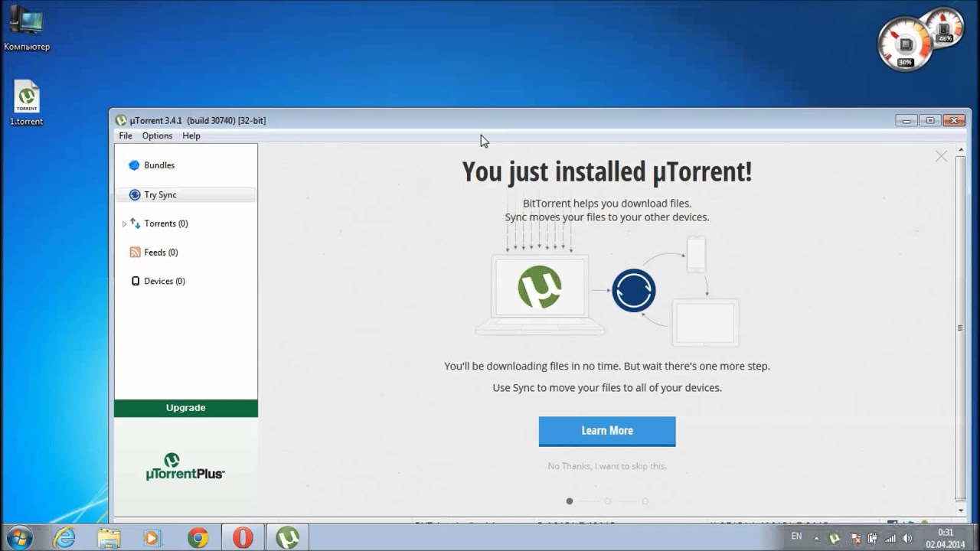Open the Windows Start menu
Screen dimensions: 980x551
[x=18, y=537]
